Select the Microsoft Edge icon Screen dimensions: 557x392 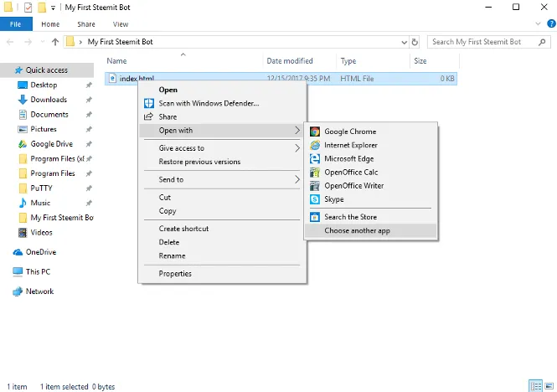click(x=315, y=158)
